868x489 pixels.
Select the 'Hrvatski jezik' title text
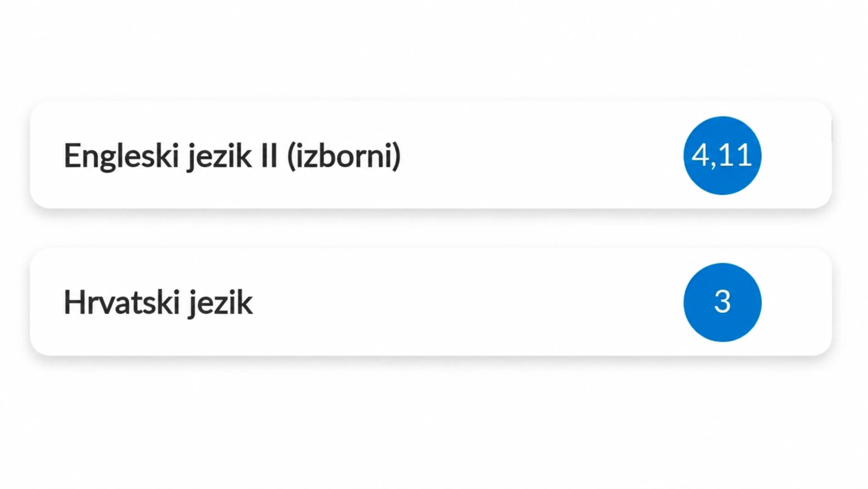(x=158, y=303)
